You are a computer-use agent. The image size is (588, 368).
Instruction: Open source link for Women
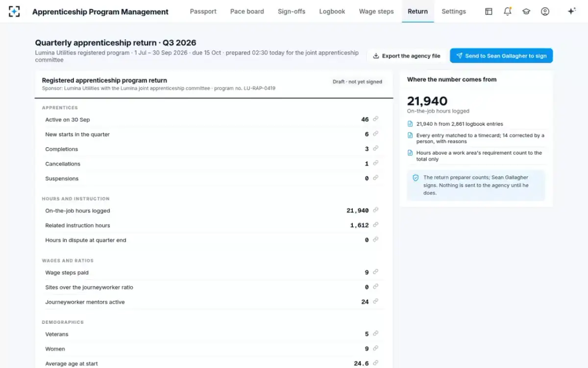coord(376,348)
